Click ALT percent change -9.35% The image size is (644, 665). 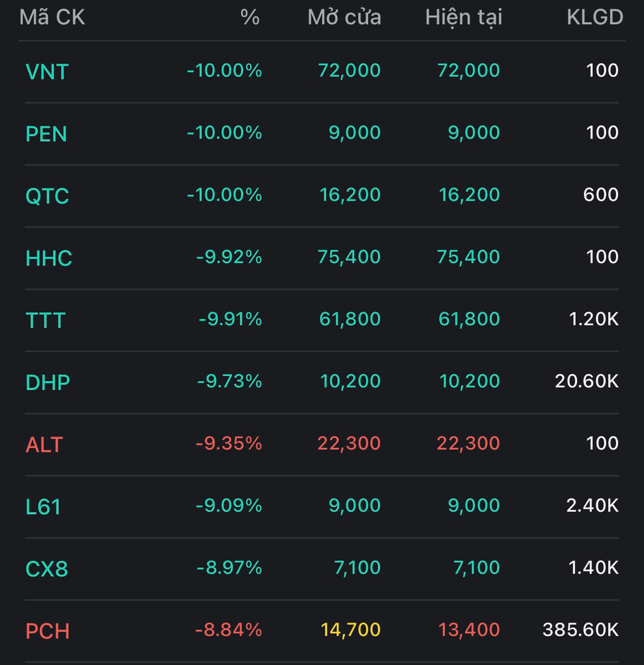229,443
